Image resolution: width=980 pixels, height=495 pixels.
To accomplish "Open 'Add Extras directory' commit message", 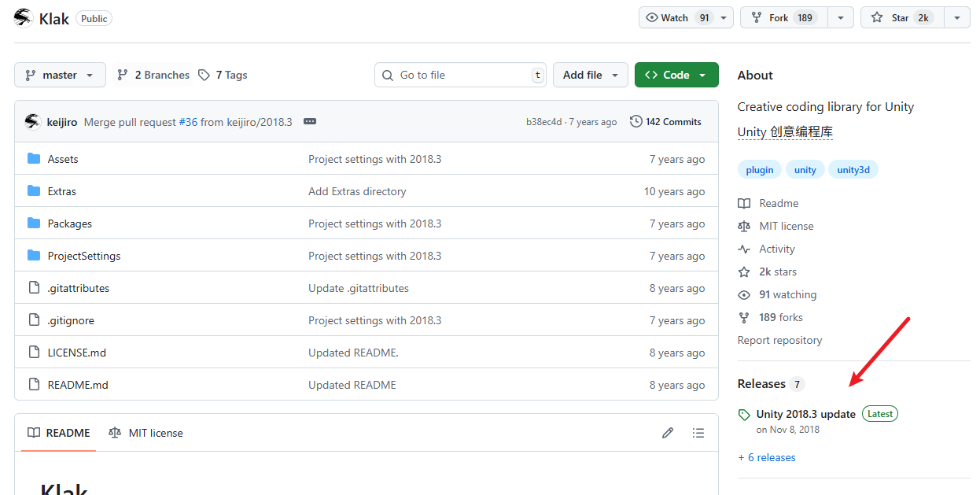I will point(357,191).
